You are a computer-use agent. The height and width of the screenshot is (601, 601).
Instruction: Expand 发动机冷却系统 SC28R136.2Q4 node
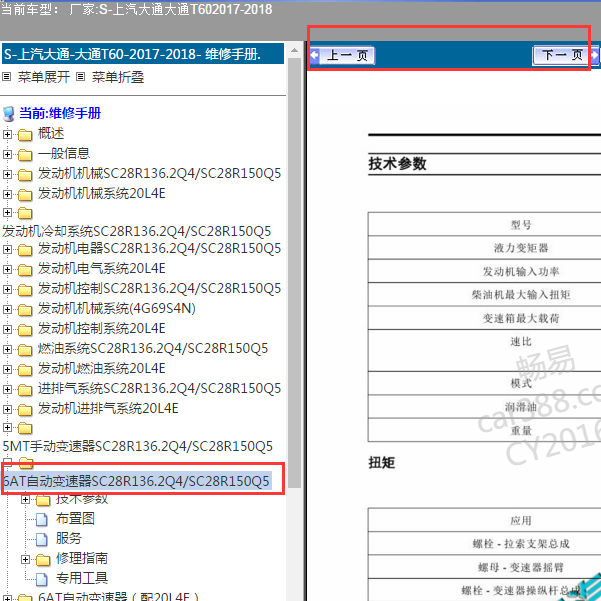click(x=7, y=212)
